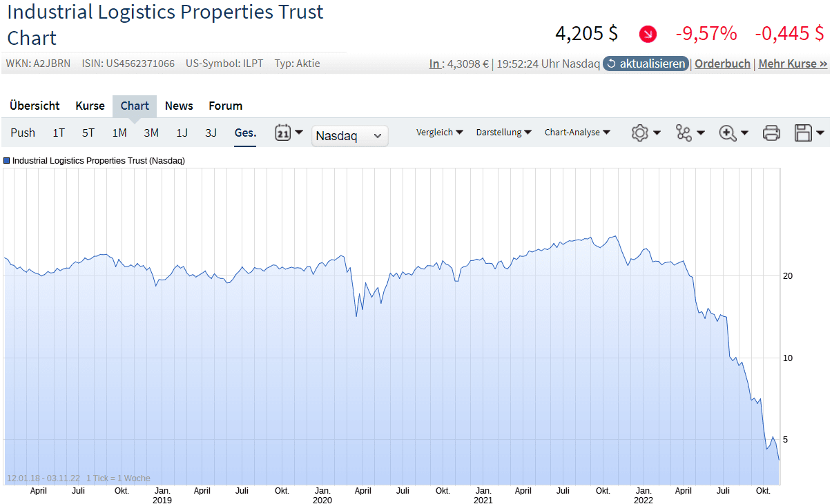Open dropdown arrow beside zoom icon

(744, 133)
